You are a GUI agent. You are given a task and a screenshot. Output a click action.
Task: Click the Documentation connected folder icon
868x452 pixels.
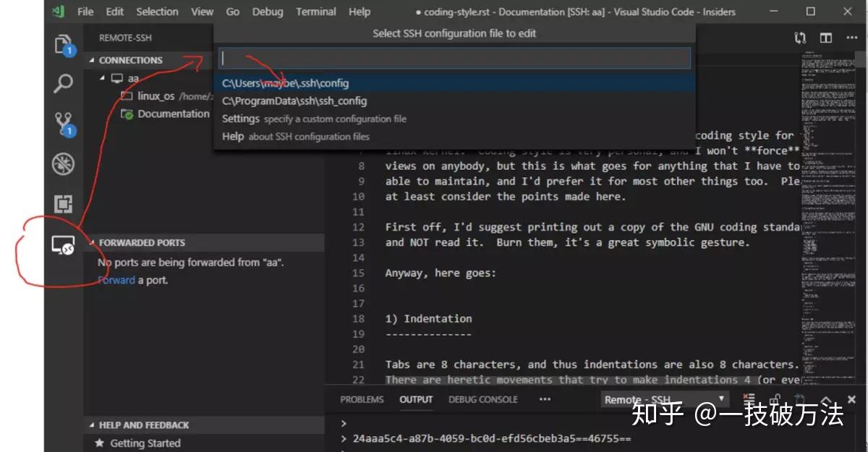point(127,114)
